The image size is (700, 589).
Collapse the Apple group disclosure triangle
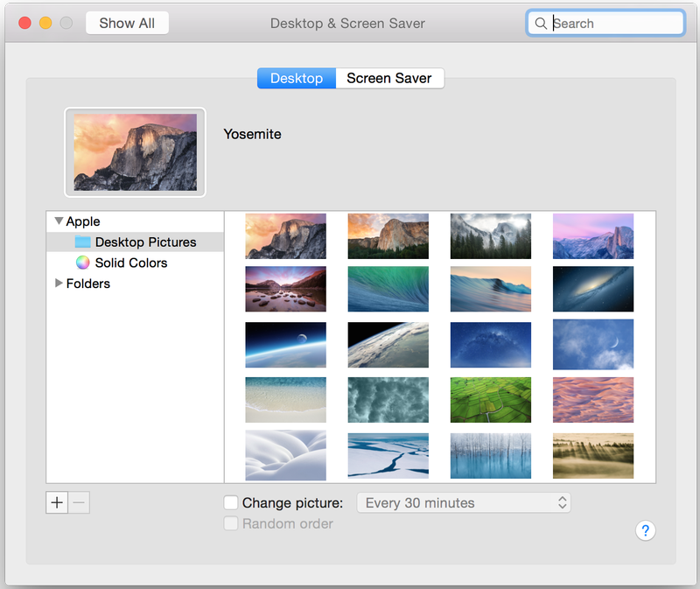(x=59, y=221)
